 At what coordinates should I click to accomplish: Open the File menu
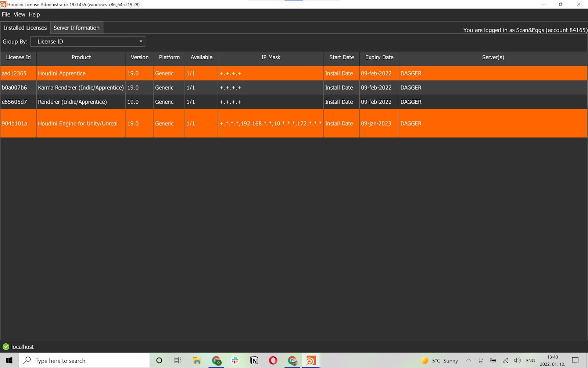[x=6, y=14]
